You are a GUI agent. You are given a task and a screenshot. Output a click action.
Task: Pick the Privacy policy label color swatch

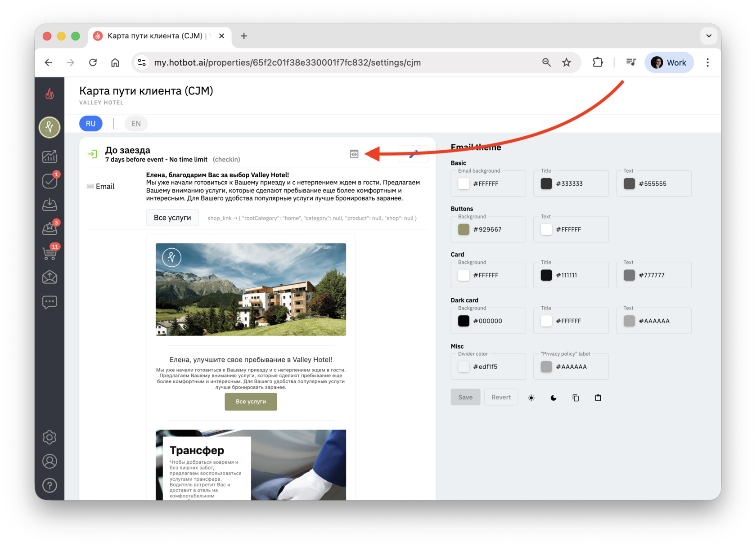click(x=546, y=367)
